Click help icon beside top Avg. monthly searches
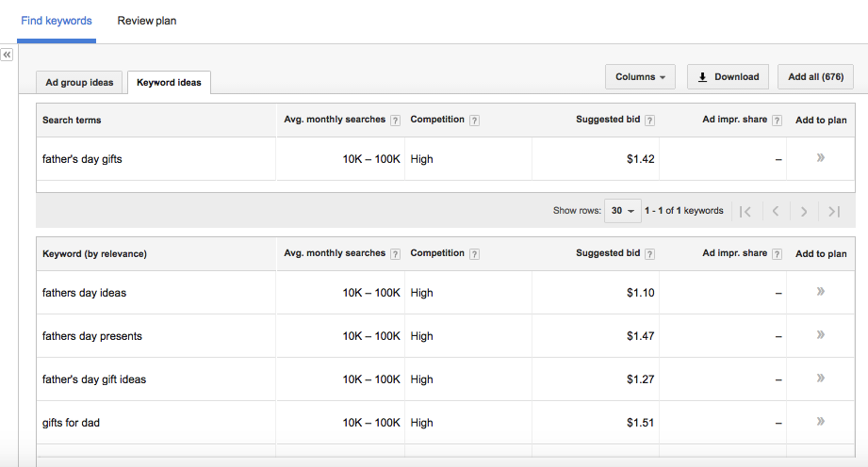868x467 pixels. point(396,121)
